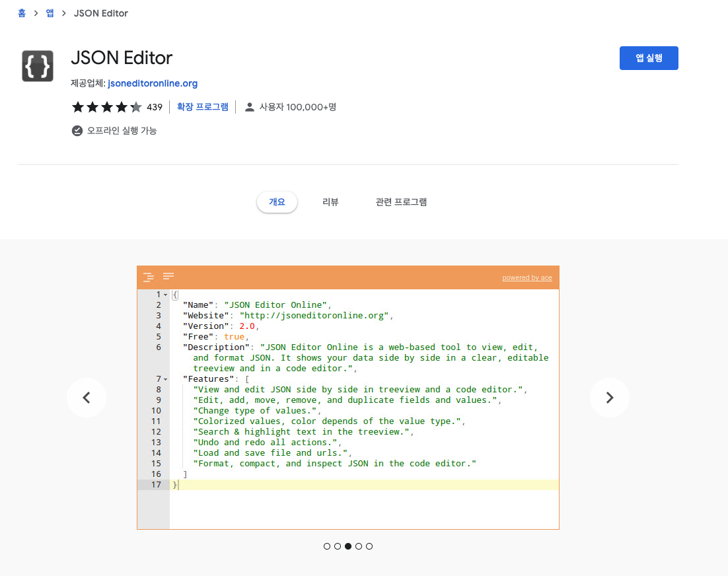
Task: Open the powered by ace link
Action: 527,277
